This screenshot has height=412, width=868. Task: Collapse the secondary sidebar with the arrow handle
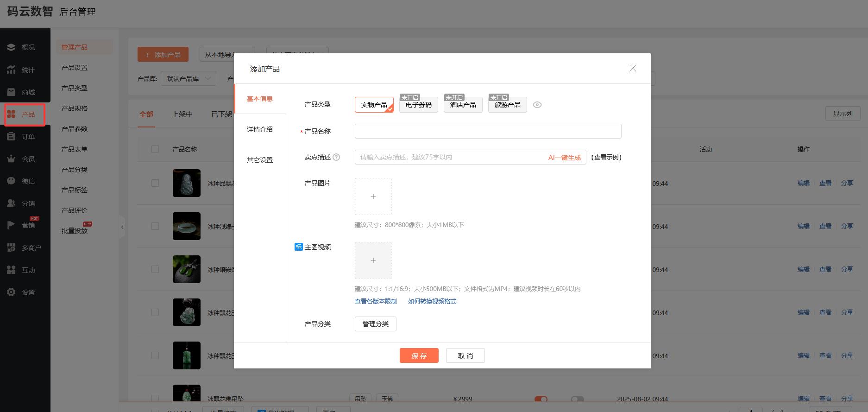tap(122, 227)
